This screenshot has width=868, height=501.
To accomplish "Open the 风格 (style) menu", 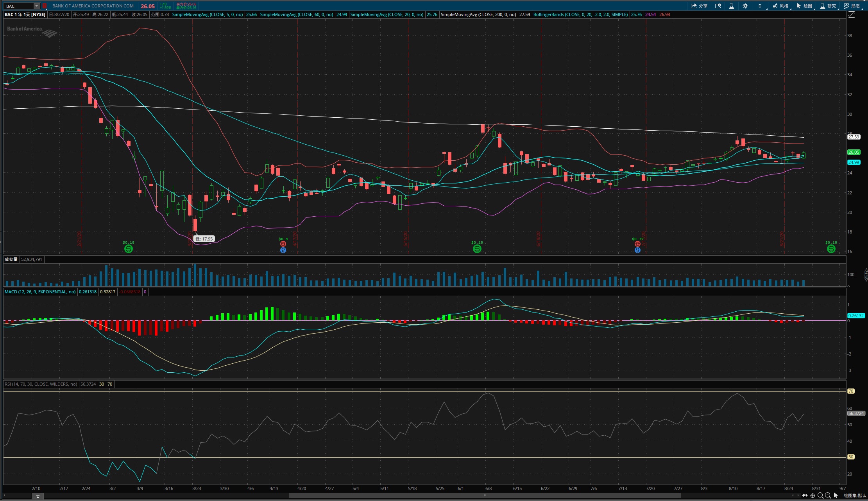I will [x=781, y=6].
